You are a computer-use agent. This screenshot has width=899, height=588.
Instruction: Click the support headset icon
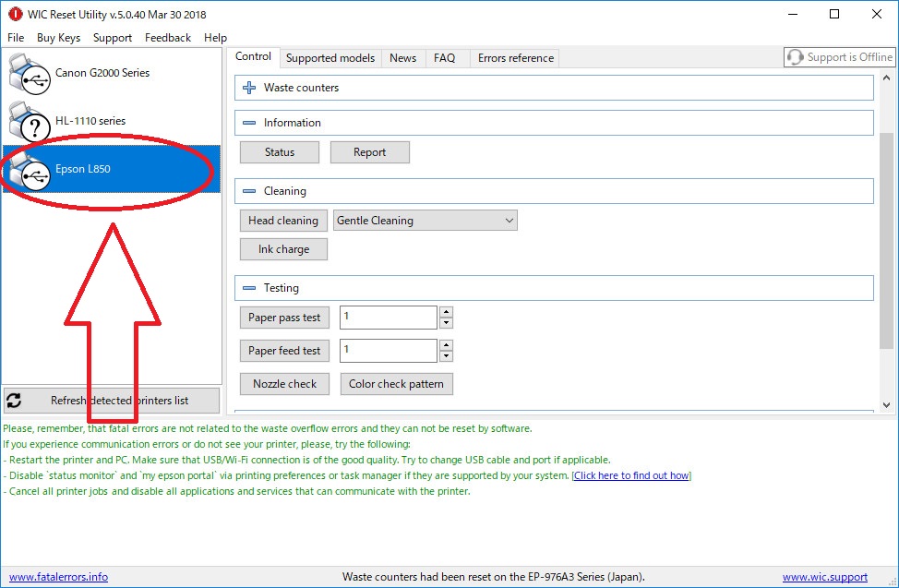pos(796,57)
